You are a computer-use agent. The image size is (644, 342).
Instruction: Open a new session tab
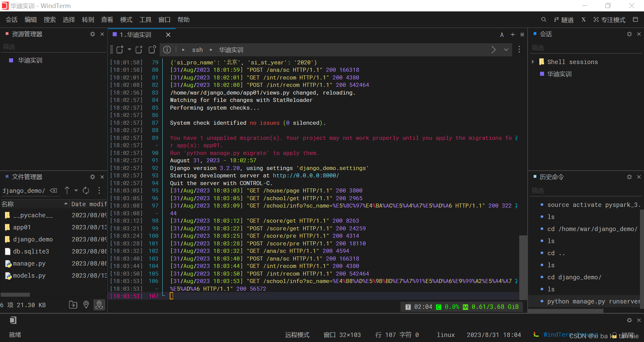119,49
